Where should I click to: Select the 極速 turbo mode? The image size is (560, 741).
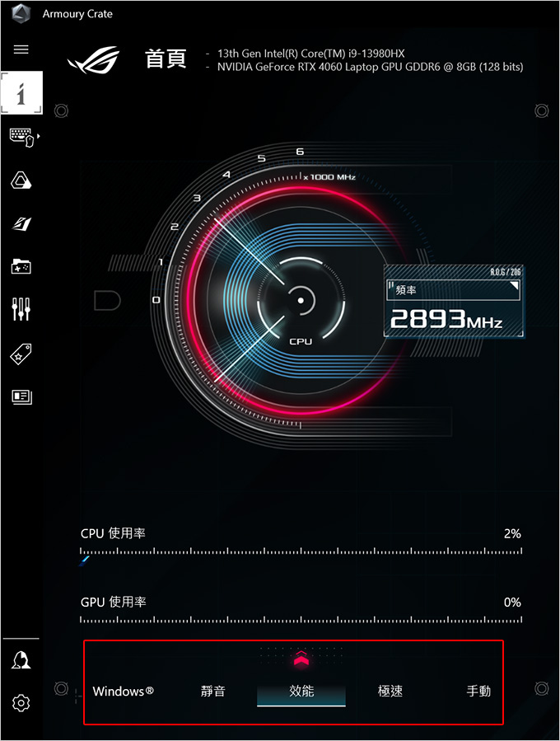pos(390,692)
